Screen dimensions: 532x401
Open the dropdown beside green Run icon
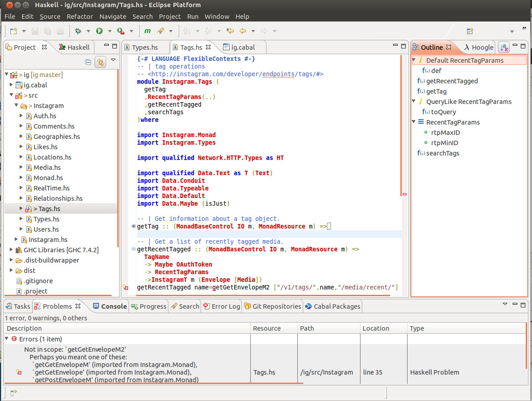coord(110,31)
